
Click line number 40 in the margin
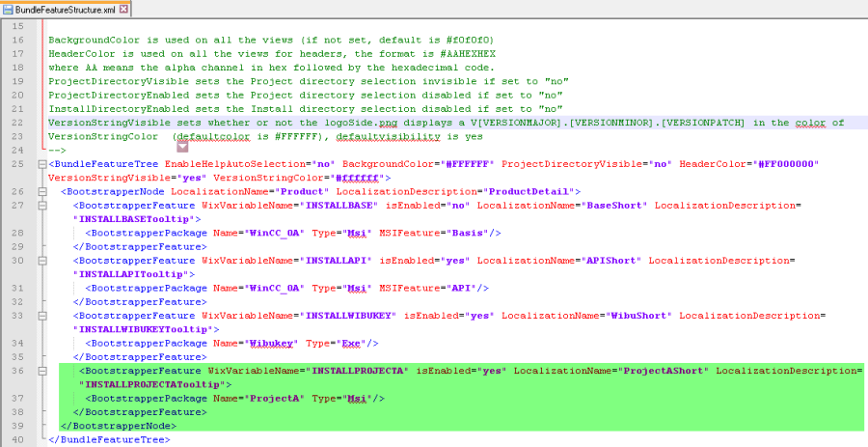coord(17,439)
